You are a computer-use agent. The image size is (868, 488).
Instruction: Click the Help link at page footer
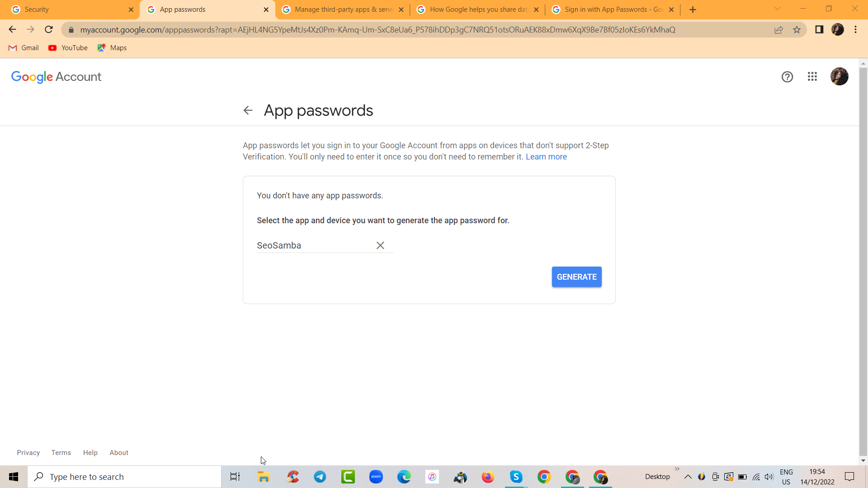pos(90,452)
